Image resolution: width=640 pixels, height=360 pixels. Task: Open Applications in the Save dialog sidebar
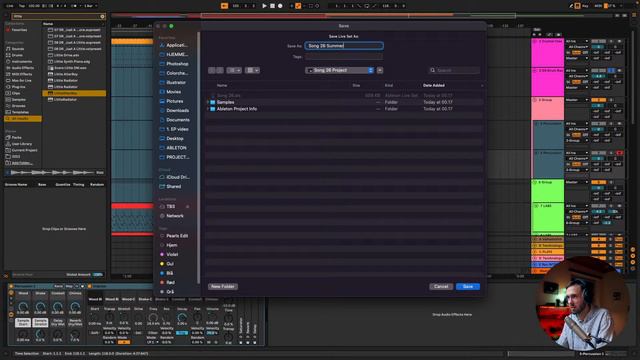coord(174,45)
